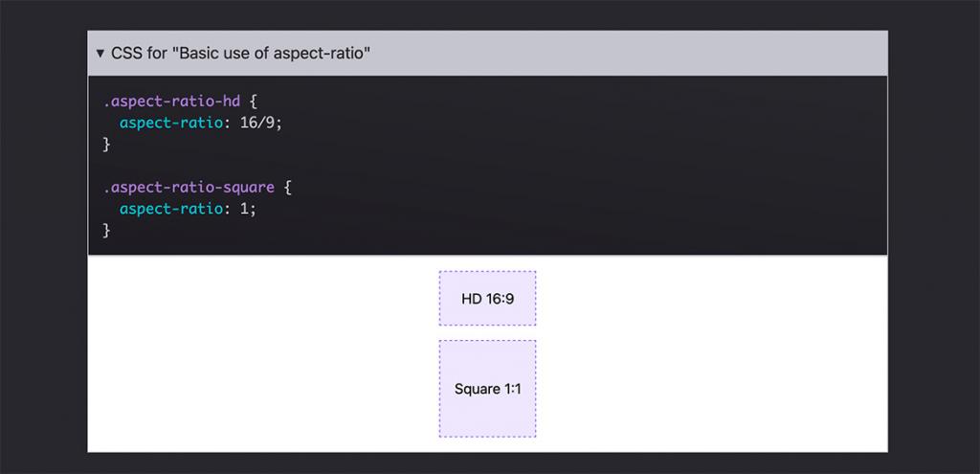980x474 pixels.
Task: Click the dark page background above the panel
Action: (x=479, y=14)
